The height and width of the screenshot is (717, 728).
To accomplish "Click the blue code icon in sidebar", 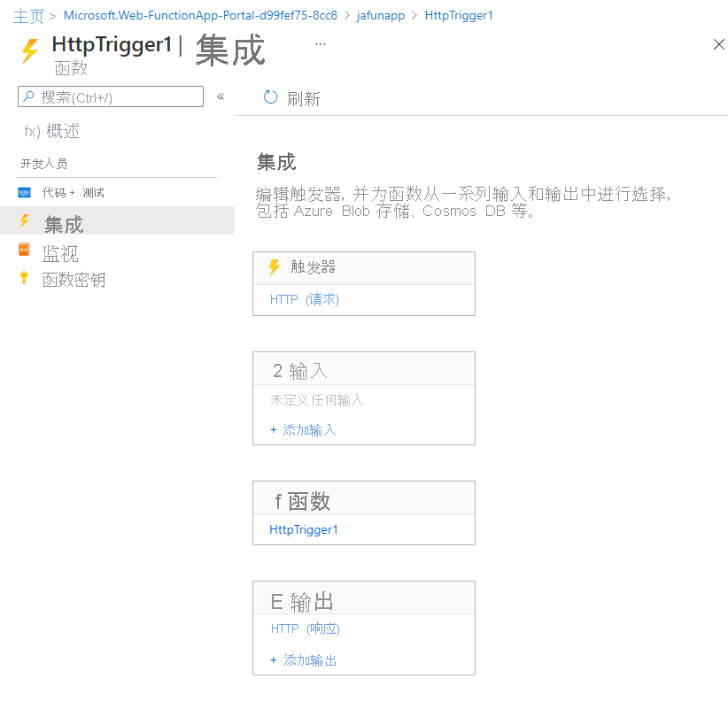I will tap(24, 193).
